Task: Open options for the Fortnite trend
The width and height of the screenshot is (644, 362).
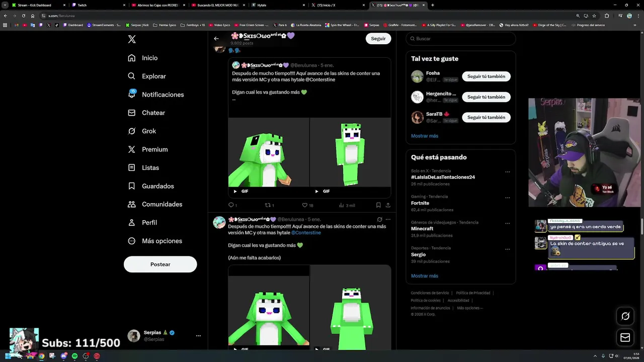Action: pos(508,198)
